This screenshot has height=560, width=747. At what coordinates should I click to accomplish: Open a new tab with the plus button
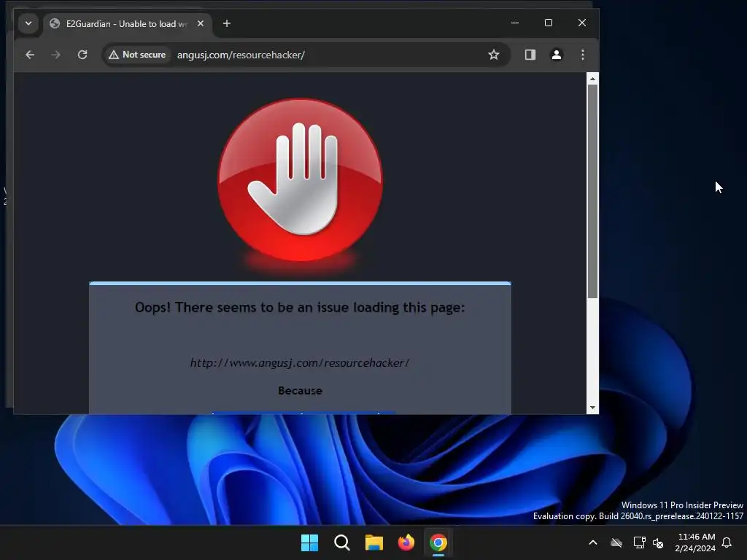(227, 23)
